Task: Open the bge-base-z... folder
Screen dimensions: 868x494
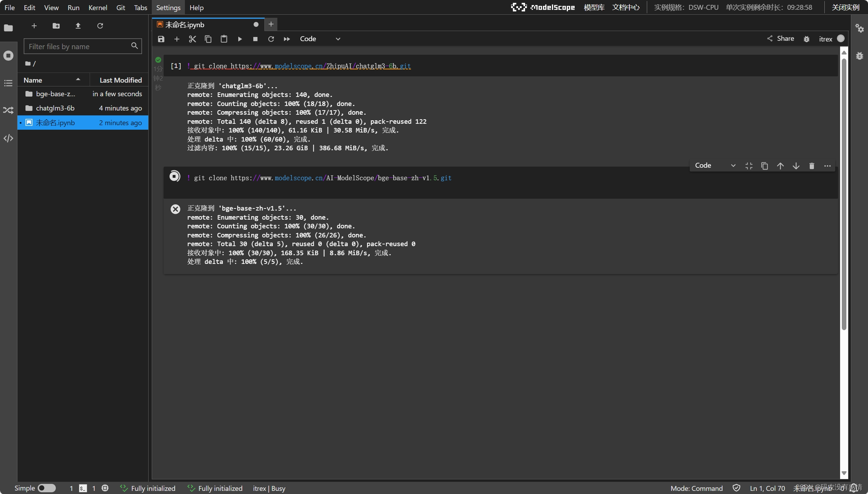Action: pyautogui.click(x=83, y=94)
